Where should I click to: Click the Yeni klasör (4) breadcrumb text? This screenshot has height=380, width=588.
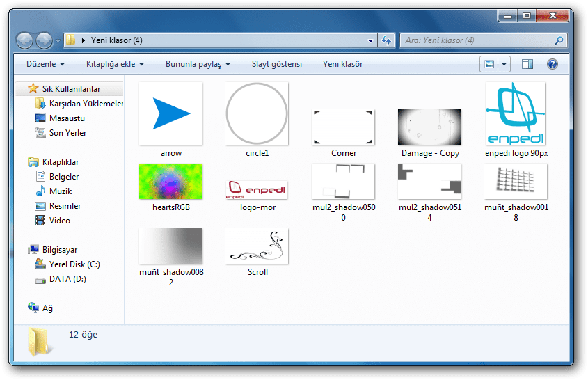pyautogui.click(x=117, y=40)
